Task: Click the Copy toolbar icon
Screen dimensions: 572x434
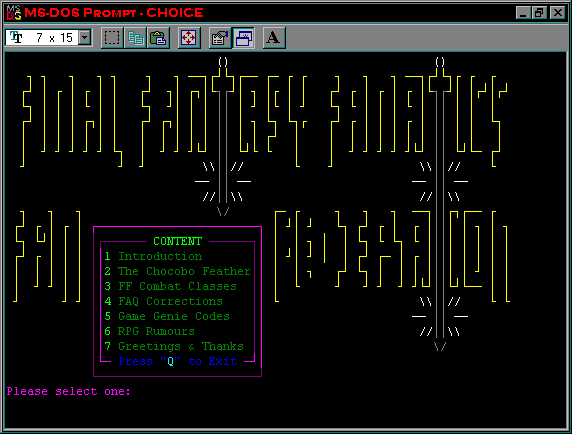Action: [x=135, y=38]
